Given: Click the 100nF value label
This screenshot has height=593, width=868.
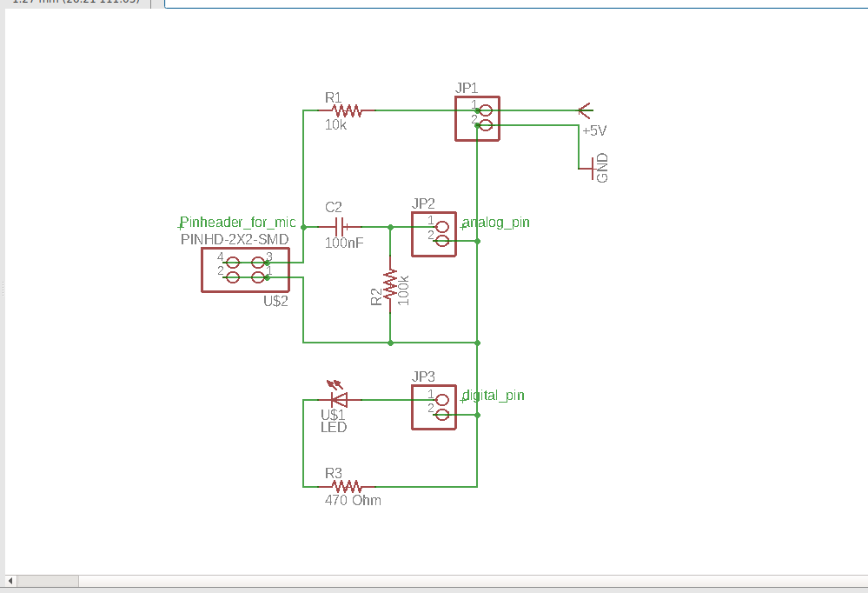Looking at the screenshot, I should click(344, 243).
